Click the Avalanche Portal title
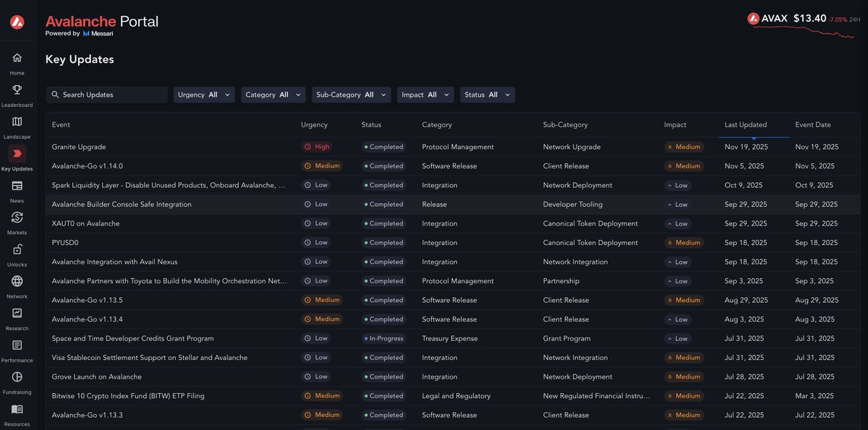 [x=102, y=21]
